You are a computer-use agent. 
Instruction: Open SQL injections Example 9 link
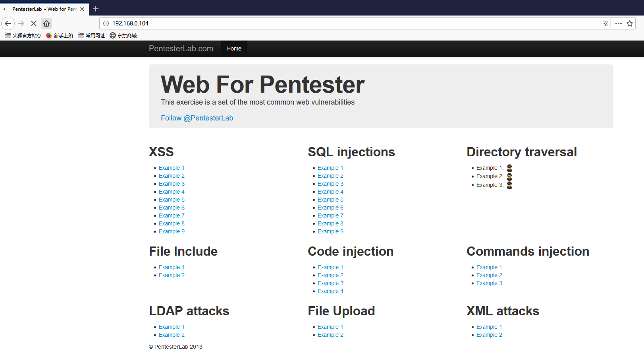[330, 231]
